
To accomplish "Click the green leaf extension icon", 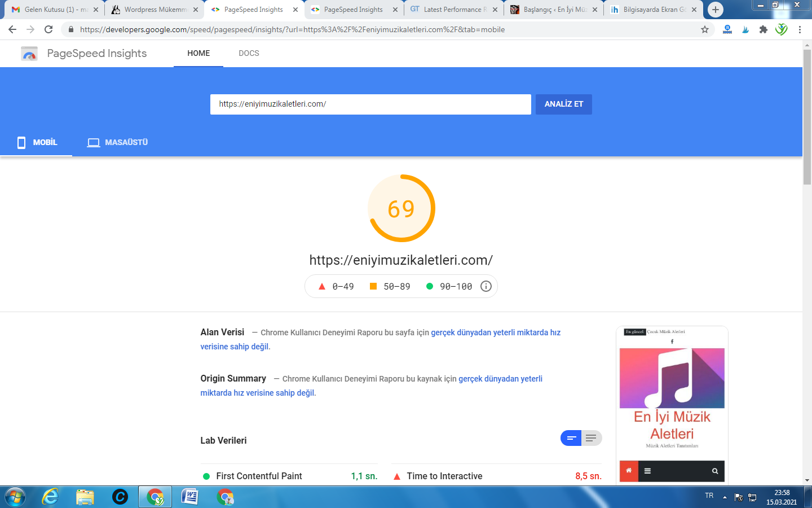I will pyautogui.click(x=782, y=29).
